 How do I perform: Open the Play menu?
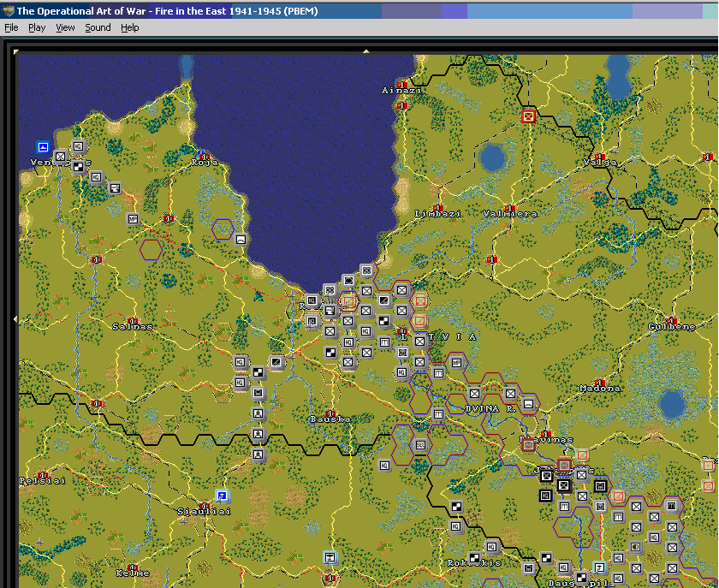click(x=37, y=27)
